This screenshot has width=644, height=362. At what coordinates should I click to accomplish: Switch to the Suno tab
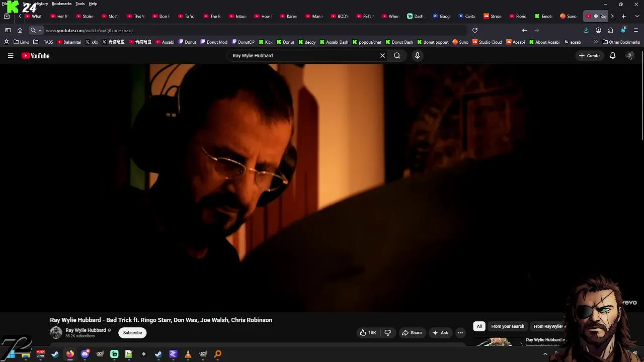click(569, 16)
